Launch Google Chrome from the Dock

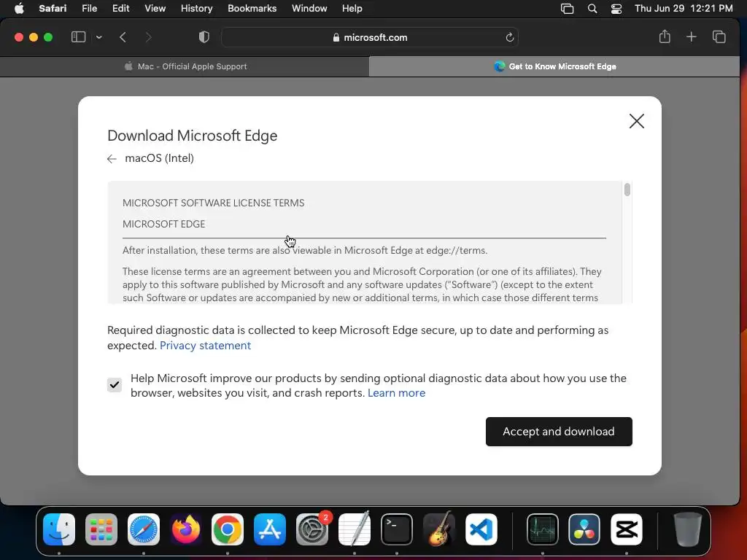click(x=228, y=529)
